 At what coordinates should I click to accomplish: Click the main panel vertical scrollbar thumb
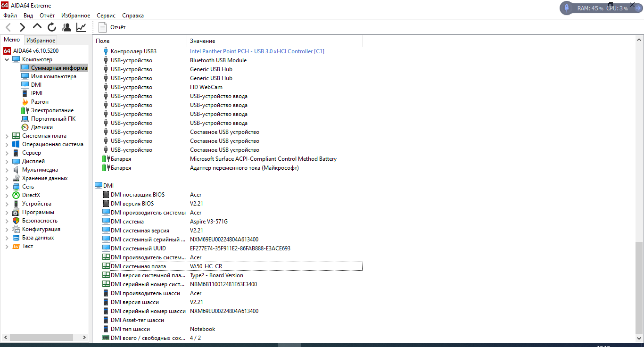click(639, 289)
